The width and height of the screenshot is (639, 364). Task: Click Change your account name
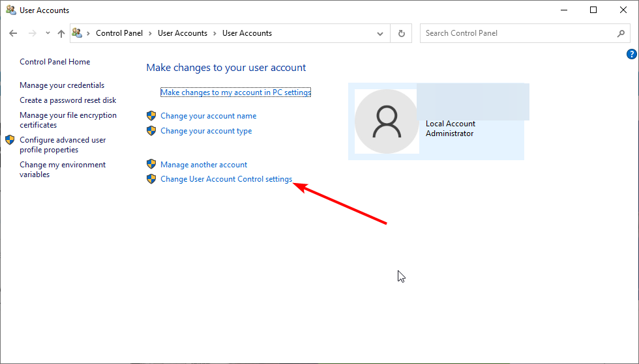click(208, 116)
